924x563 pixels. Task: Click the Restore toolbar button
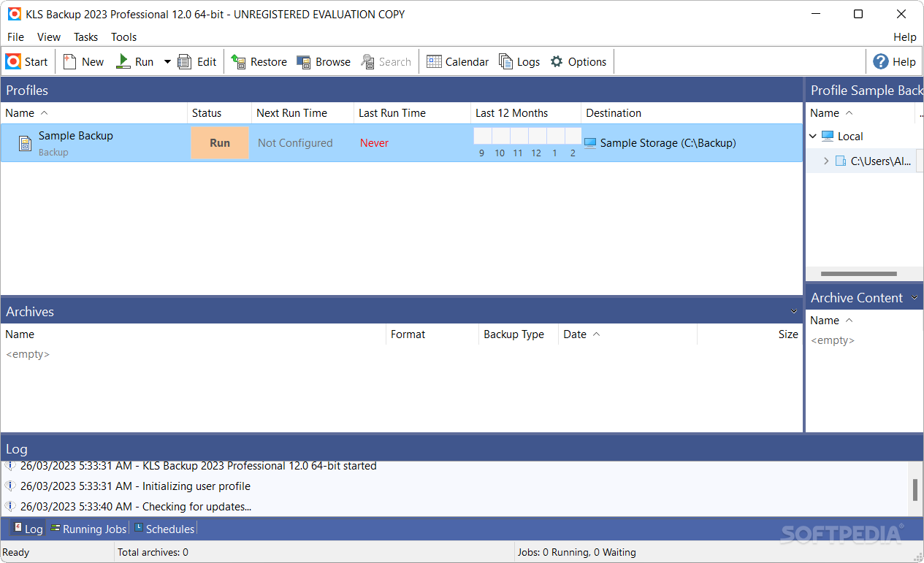[259, 62]
